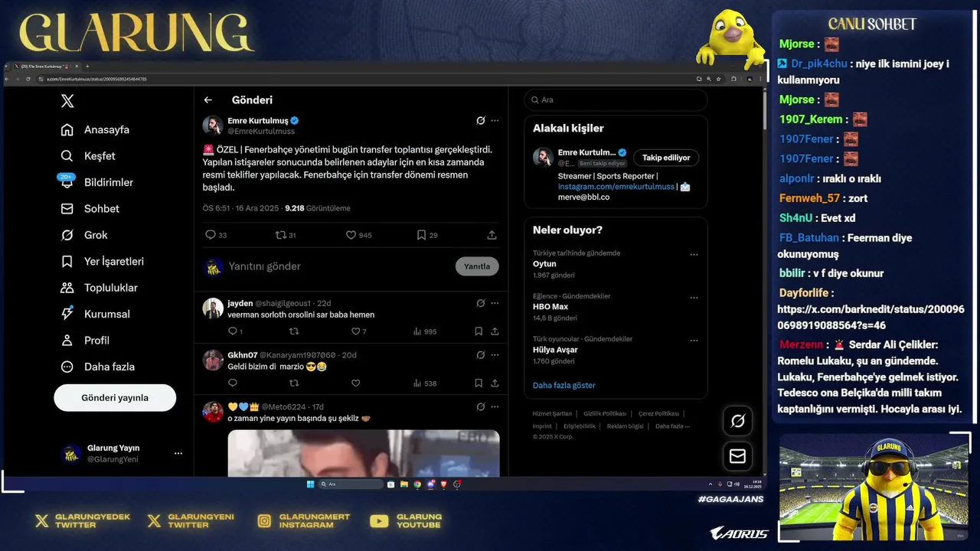This screenshot has height=551, width=980.
Task: Click Gönderi yayınla button
Action: click(x=115, y=398)
